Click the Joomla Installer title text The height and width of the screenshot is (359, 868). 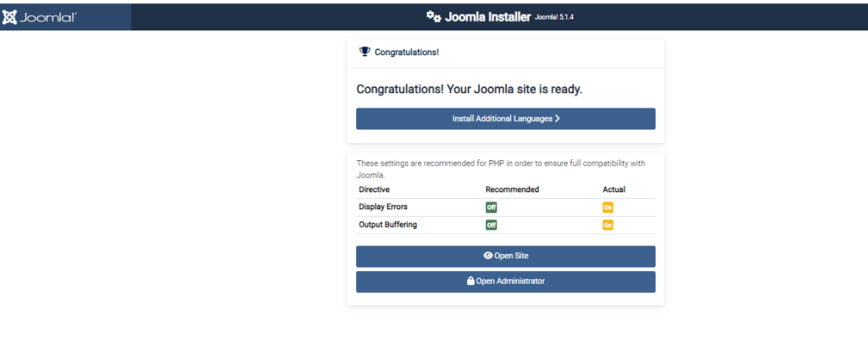(x=487, y=17)
